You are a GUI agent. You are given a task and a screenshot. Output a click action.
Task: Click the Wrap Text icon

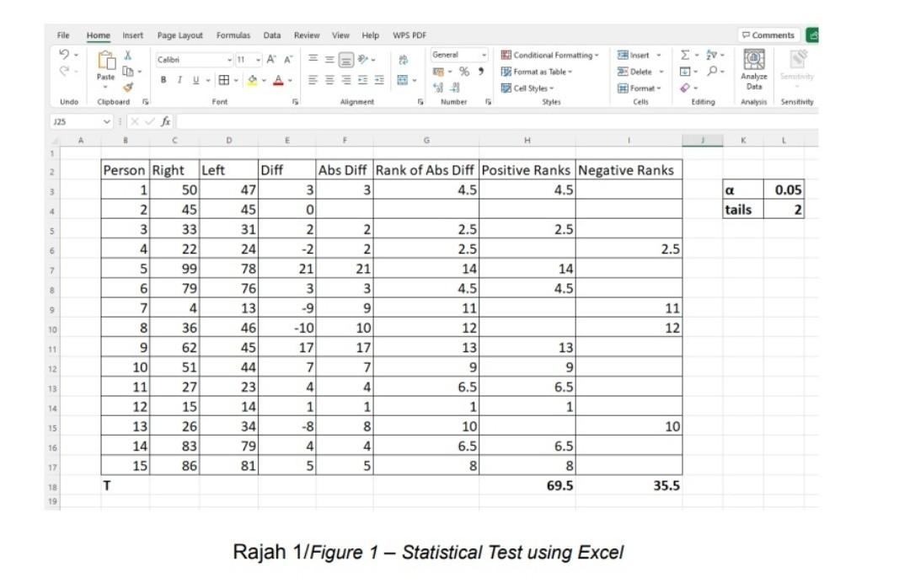tap(404, 59)
